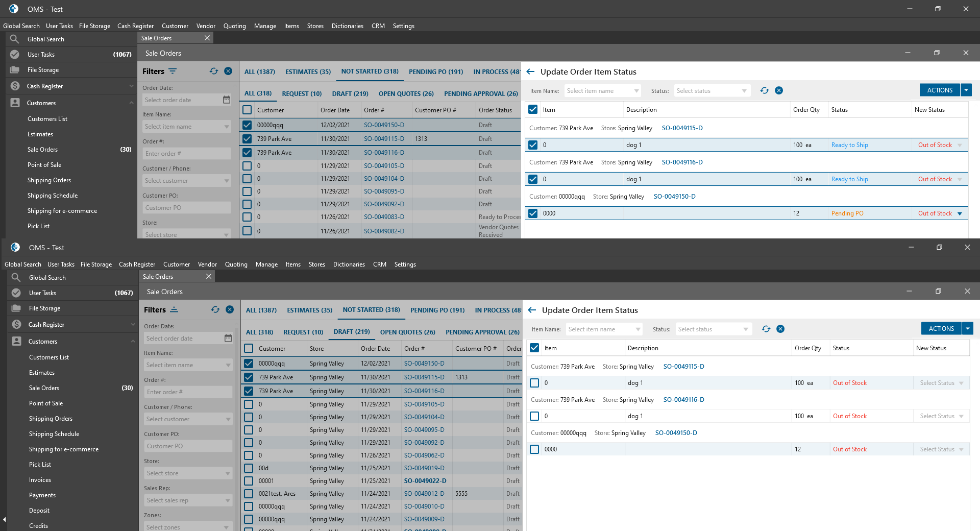Refresh the filters in the lower window
Image resolution: width=980 pixels, height=531 pixels.
tap(215, 309)
